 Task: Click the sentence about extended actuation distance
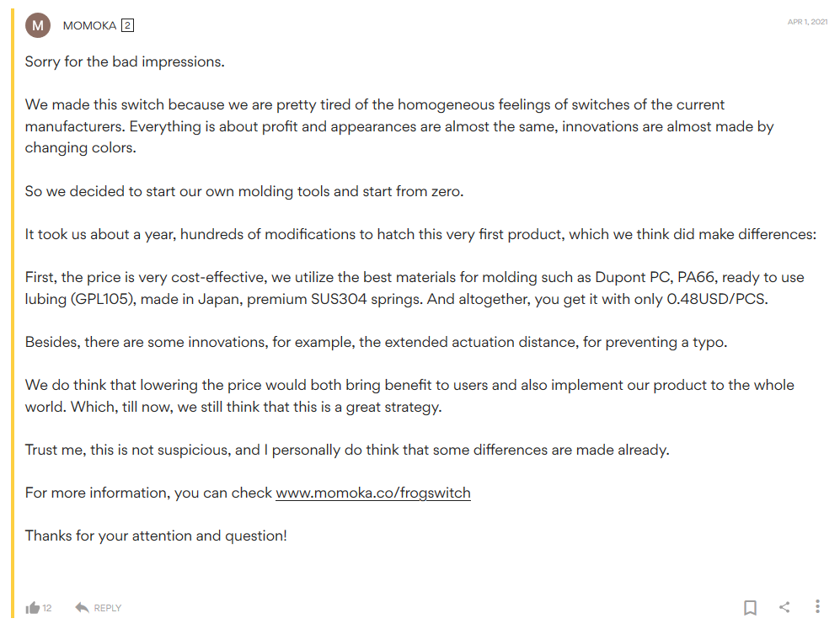coord(376,342)
